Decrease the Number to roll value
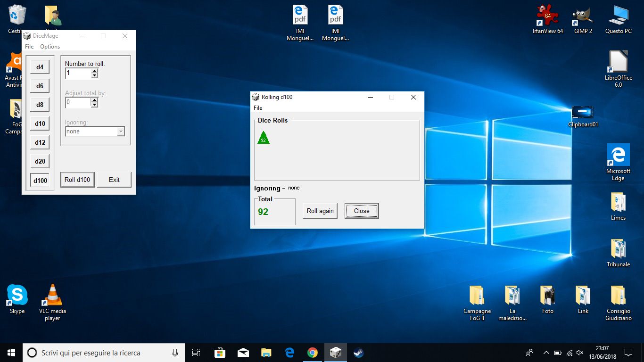Screen dimensions: 644x362 [x=94, y=76]
